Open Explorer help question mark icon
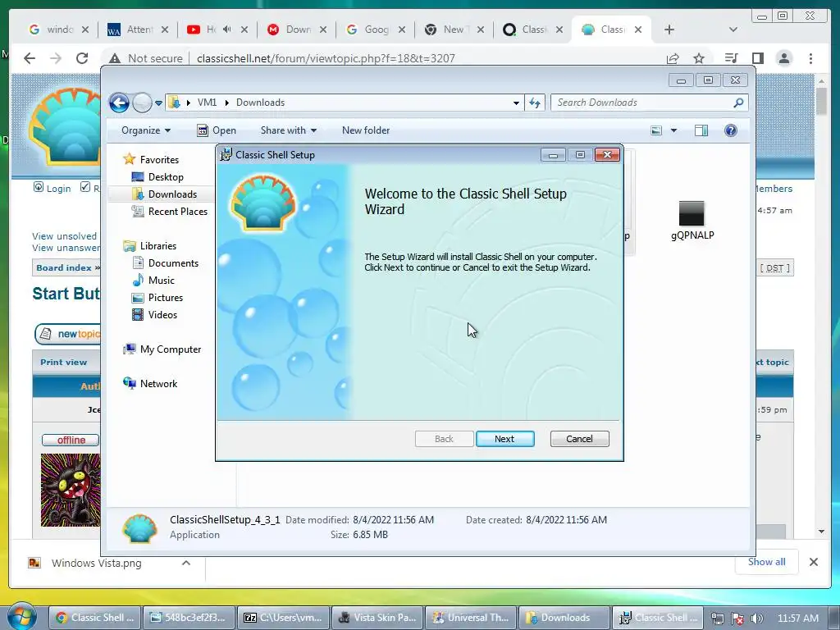This screenshot has height=630, width=840. click(x=731, y=130)
